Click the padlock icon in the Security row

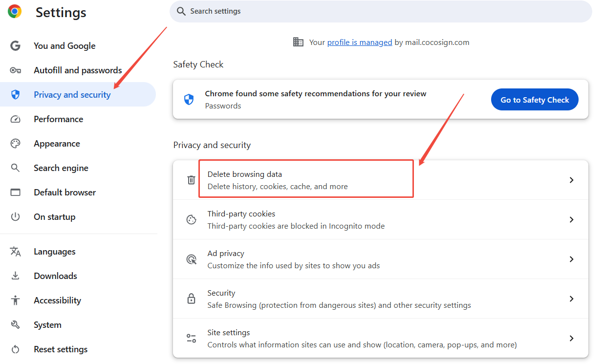point(192,299)
